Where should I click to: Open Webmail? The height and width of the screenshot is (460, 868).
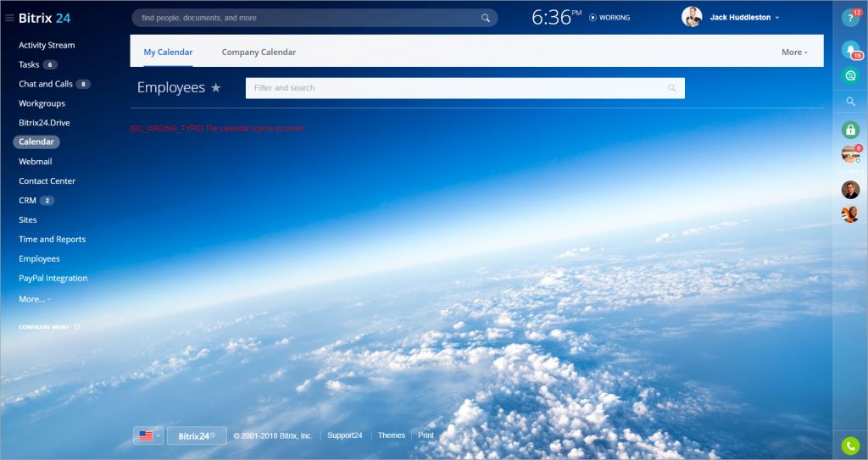pyautogui.click(x=35, y=162)
